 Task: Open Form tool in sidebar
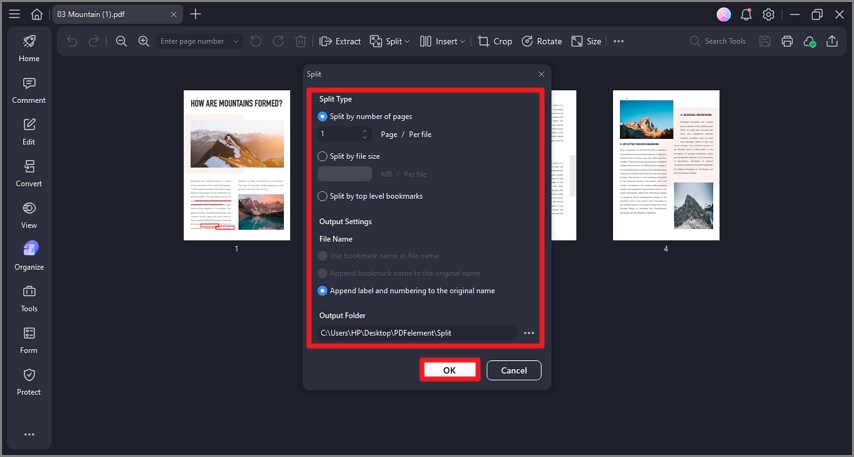[29, 340]
